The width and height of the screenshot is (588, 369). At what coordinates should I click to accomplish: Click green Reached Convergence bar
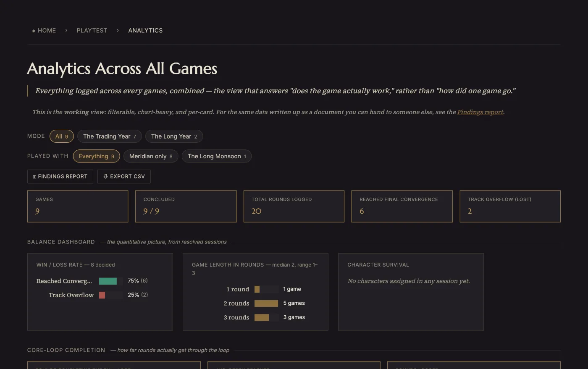point(108,281)
